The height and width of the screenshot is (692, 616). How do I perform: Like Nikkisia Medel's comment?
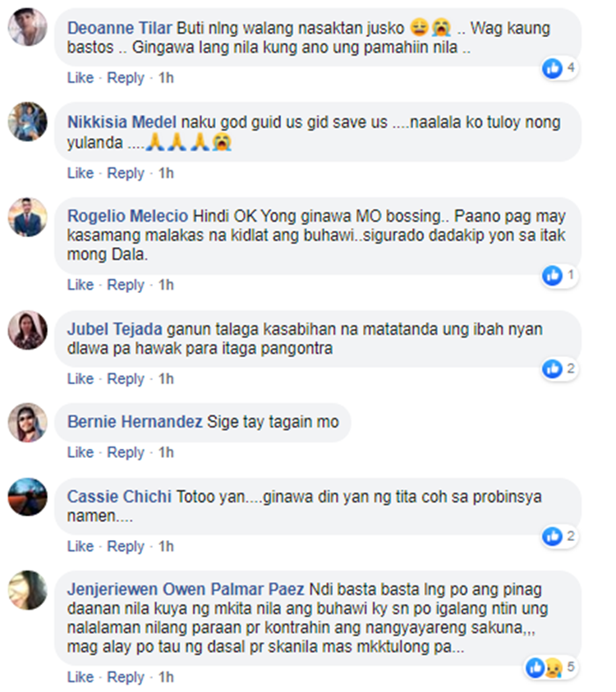pos(80,172)
